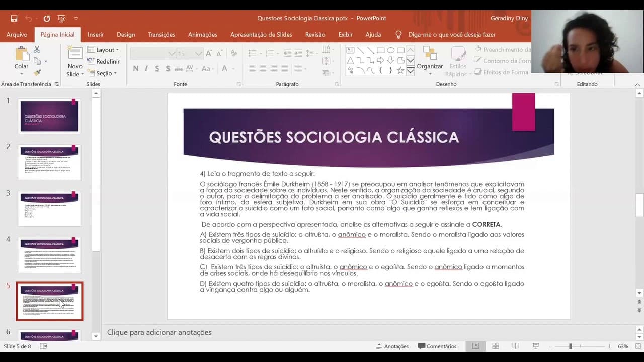Switch to Slide Sorter view icon
The height and width of the screenshot is (362, 644).
(x=496, y=346)
